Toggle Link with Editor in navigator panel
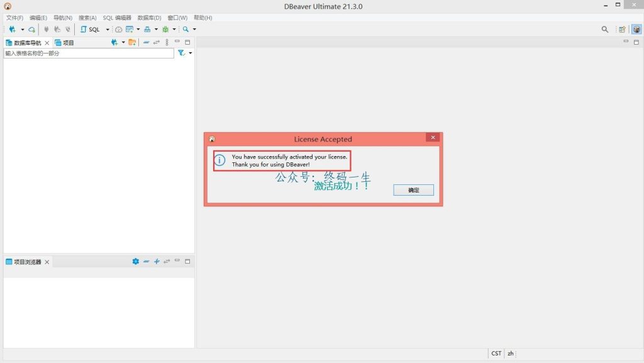This screenshot has height=363, width=644. [157, 42]
